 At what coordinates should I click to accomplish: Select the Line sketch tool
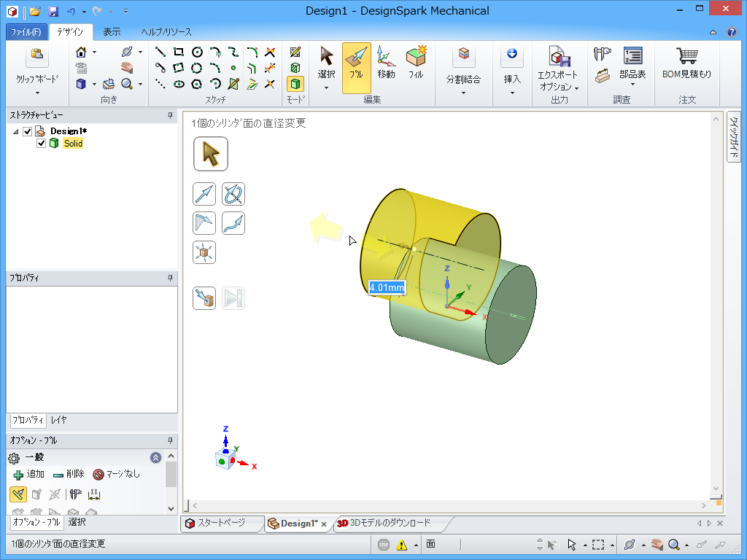tap(160, 52)
